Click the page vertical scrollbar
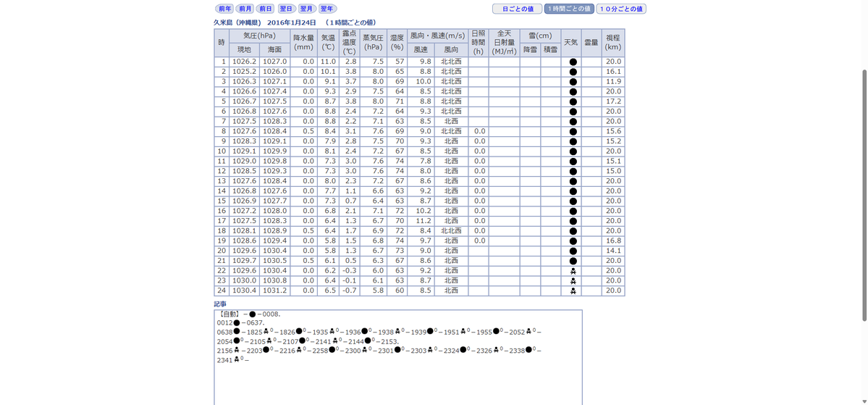This screenshot has width=868, height=405. (x=864, y=194)
